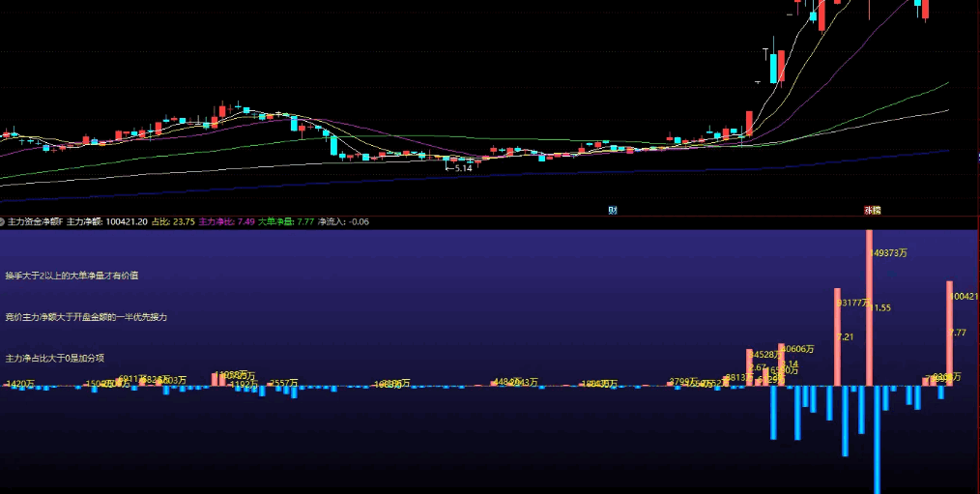Screen dimensions: 980x494
Task: Click the 占比: 23.75 readout
Action: click(173, 222)
